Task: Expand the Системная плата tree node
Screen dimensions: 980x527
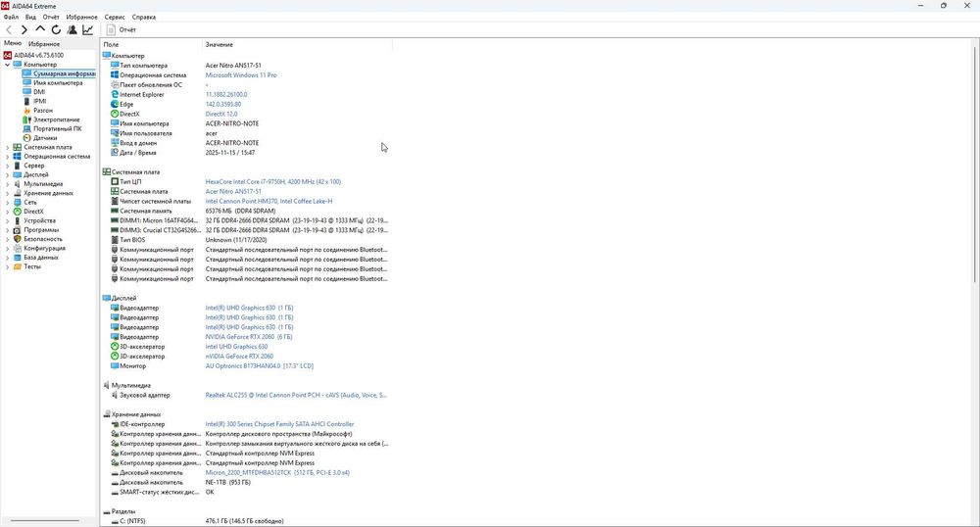Action: coord(8,147)
